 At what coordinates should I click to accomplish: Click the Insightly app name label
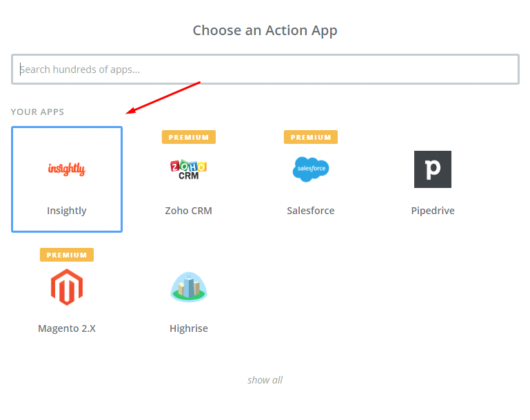tap(67, 211)
